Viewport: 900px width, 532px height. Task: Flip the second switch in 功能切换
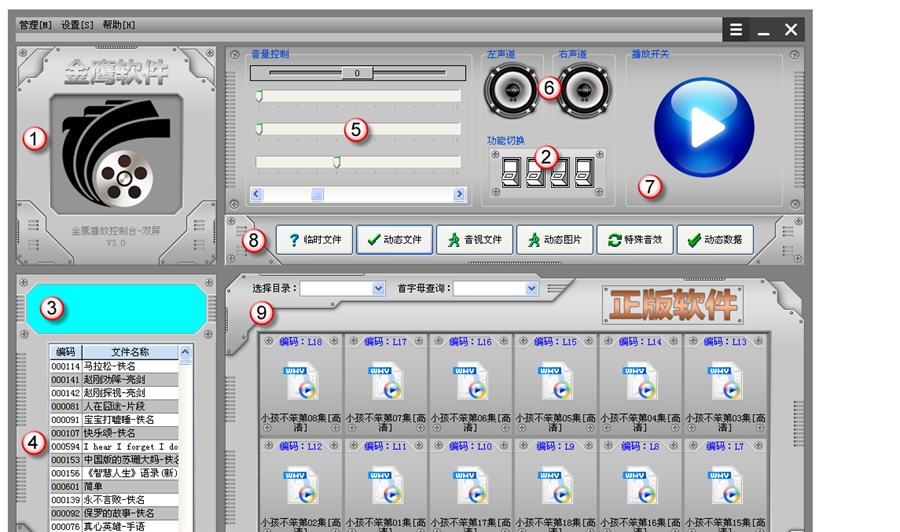[535, 172]
